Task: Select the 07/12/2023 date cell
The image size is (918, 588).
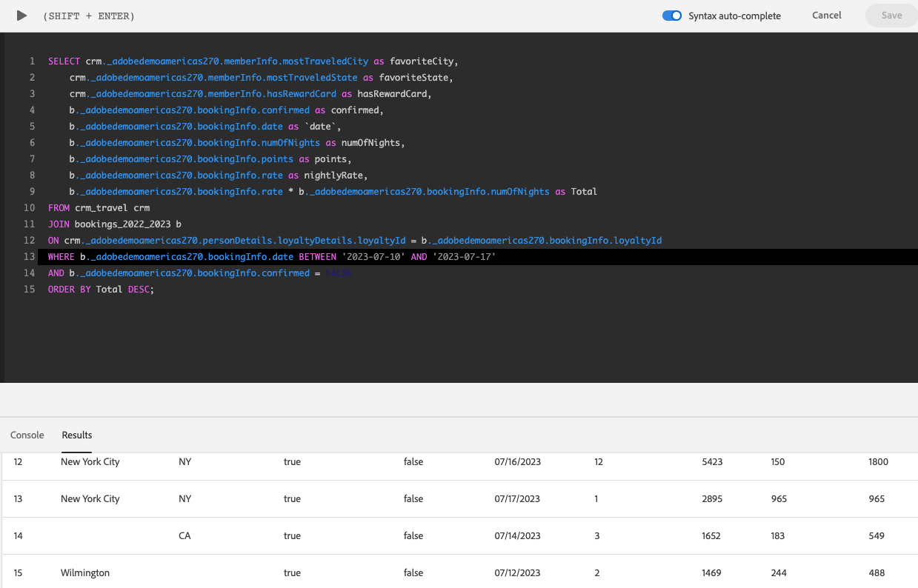Action: [518, 572]
